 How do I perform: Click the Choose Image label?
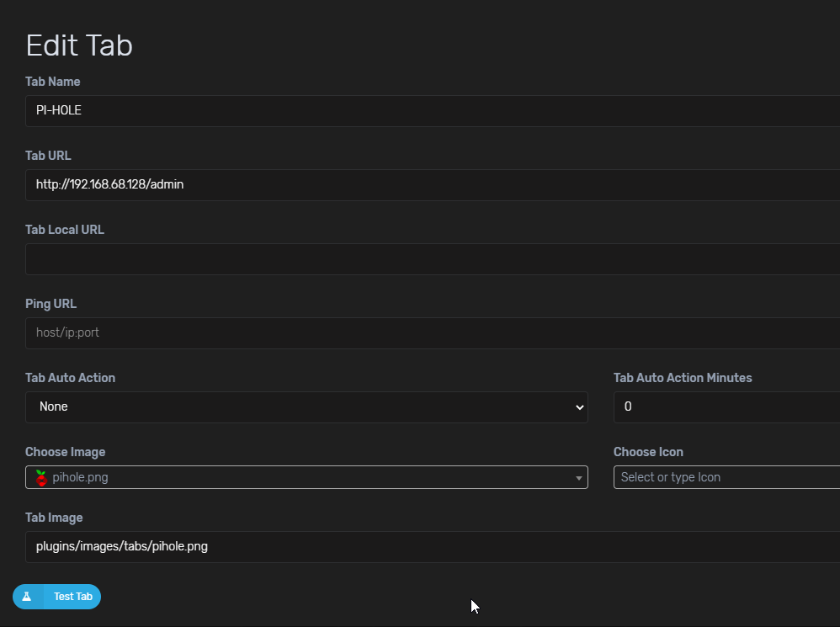[66, 452]
